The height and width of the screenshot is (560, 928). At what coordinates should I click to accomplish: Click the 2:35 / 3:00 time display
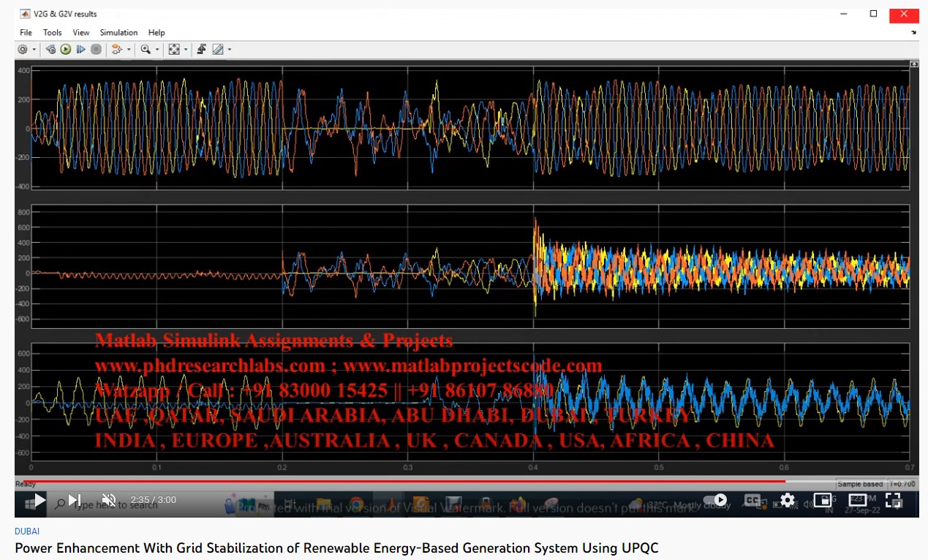(153, 500)
